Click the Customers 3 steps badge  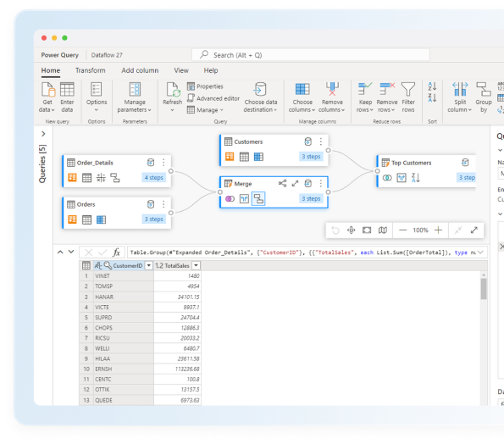point(311,157)
